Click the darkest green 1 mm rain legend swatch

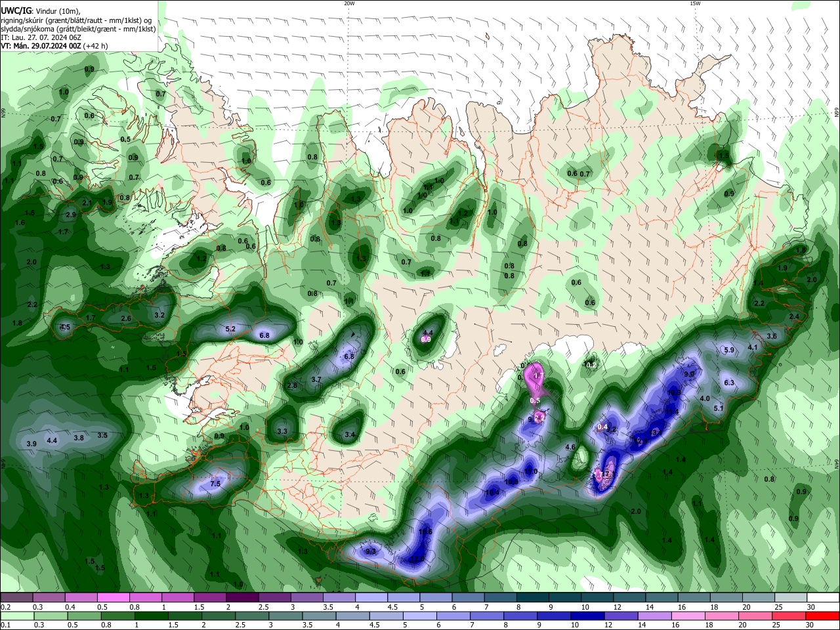[151, 616]
